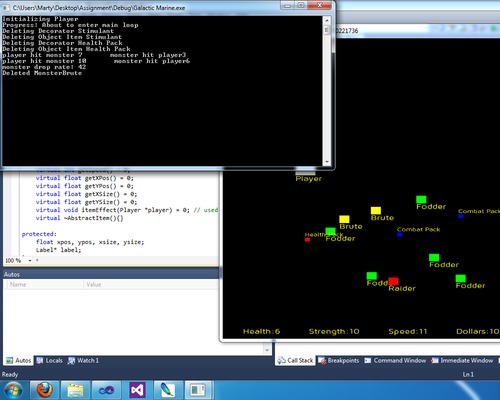Open Windows Explorer folder taskbar icon
This screenshot has width=500, height=400.
[75, 390]
